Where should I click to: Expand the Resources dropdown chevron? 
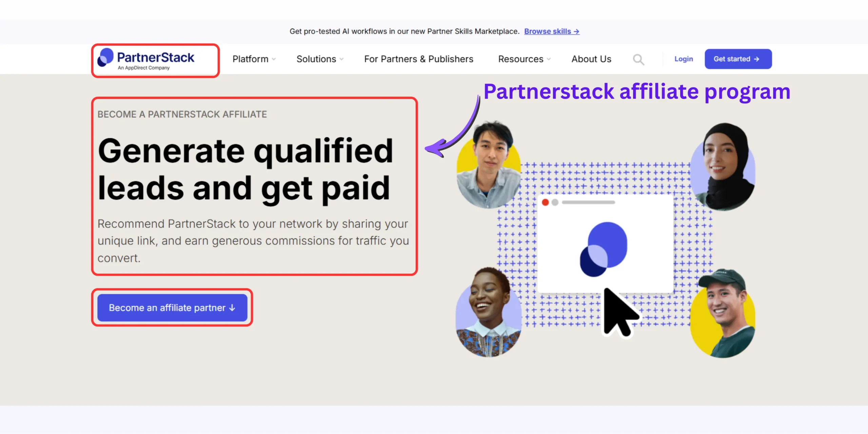coord(549,59)
